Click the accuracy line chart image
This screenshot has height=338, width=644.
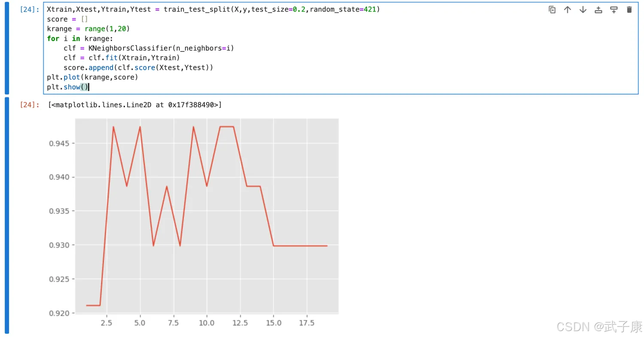point(194,223)
